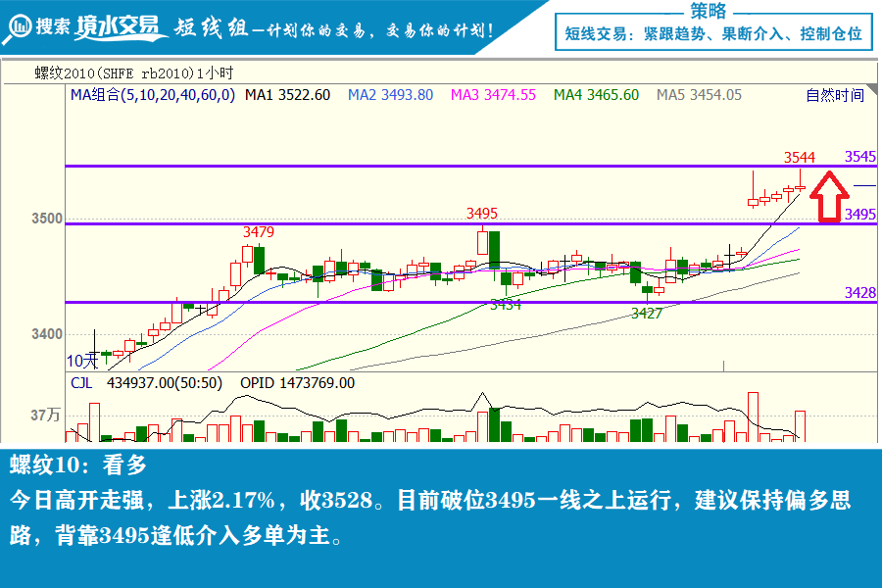Click the 螺纹10：看多 heading text
The image size is (882, 588).
click(x=78, y=465)
